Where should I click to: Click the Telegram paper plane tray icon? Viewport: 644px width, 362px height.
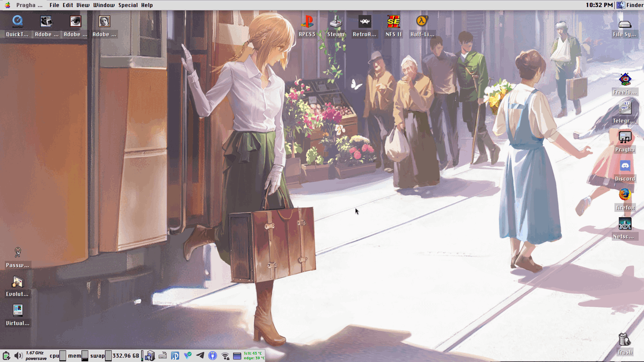point(200,355)
